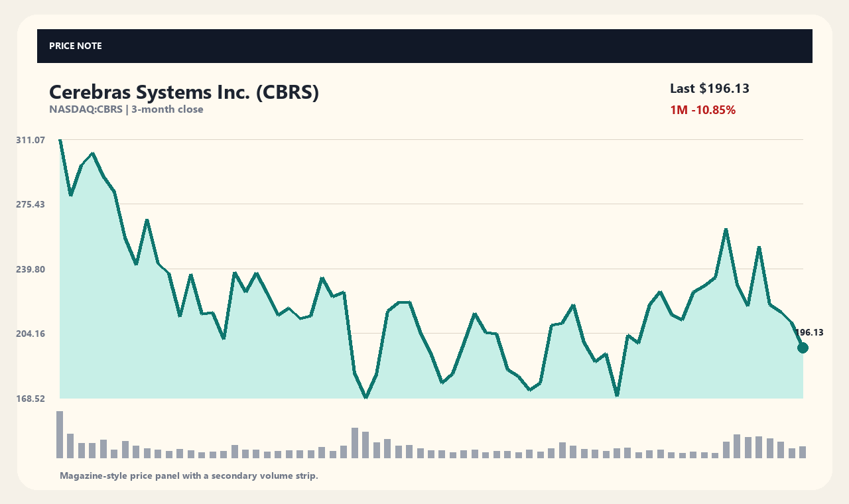This screenshot has width=849, height=504.
Task: Click the end-of-line price dot marker
Action: tap(803, 348)
